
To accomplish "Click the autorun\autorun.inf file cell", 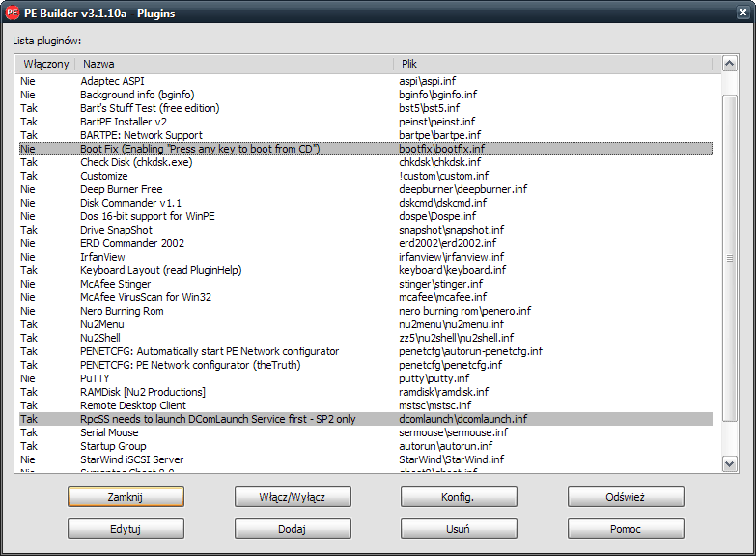I will [445, 446].
